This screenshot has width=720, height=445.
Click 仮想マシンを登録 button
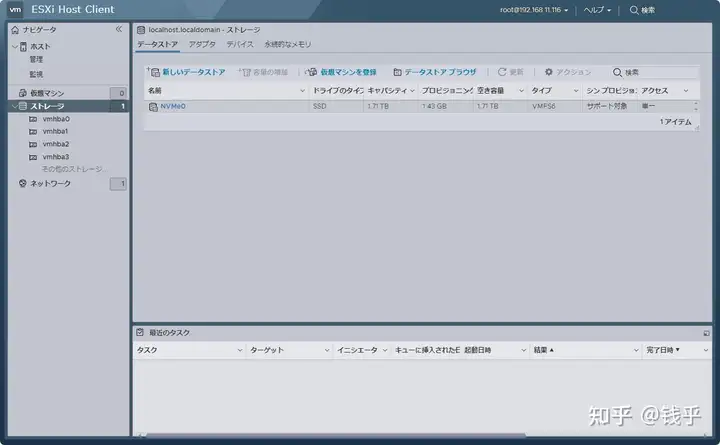tap(341, 72)
